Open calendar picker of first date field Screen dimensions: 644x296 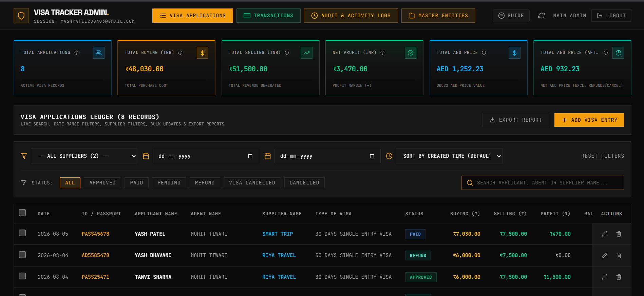[250, 156]
